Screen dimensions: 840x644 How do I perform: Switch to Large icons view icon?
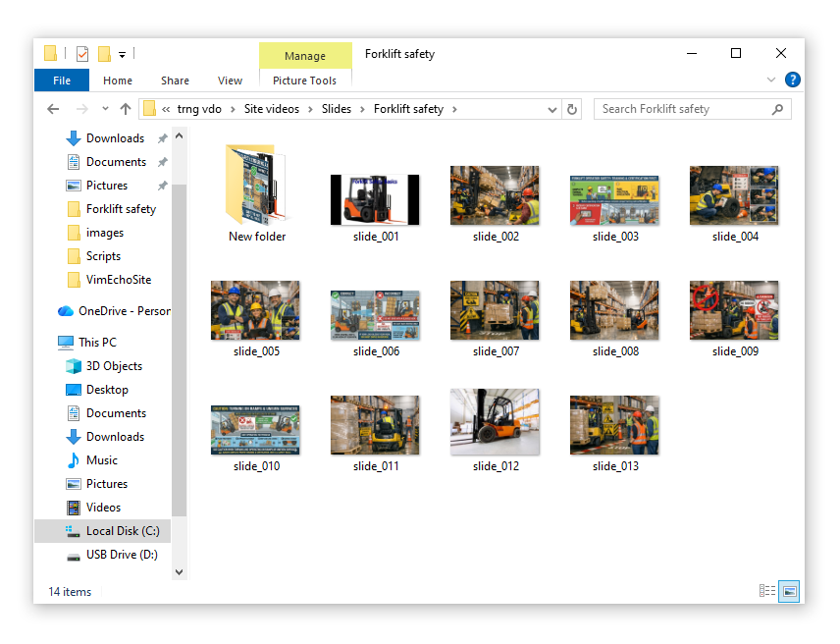(x=789, y=592)
